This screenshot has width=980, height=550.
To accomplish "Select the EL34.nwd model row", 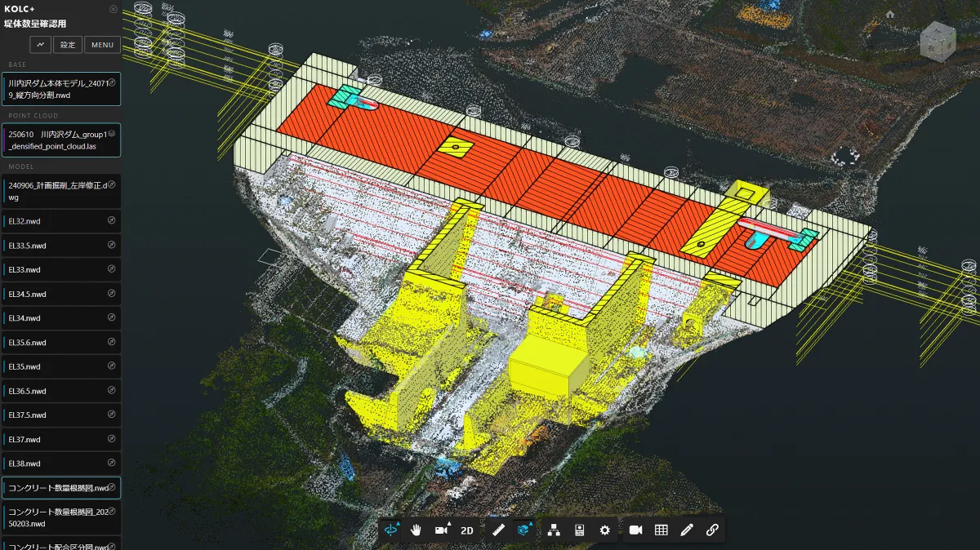I will pyautogui.click(x=61, y=318).
